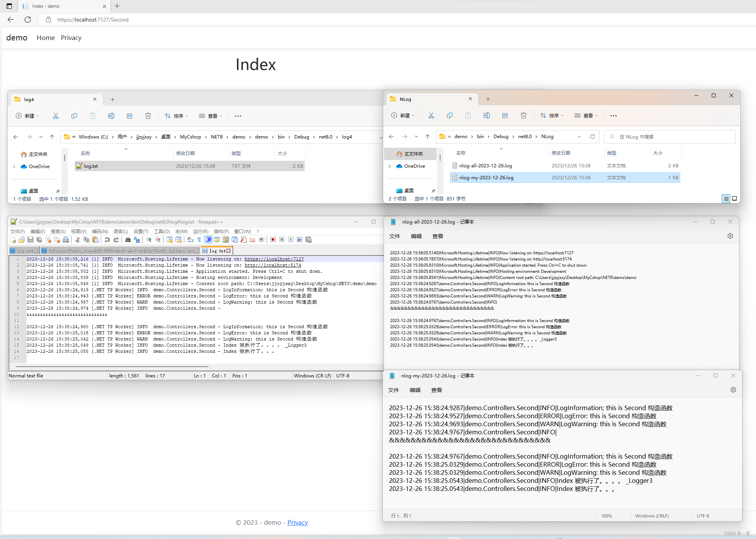Click the Cut scissors icon in NLog Explorer toolbar

(x=431, y=115)
